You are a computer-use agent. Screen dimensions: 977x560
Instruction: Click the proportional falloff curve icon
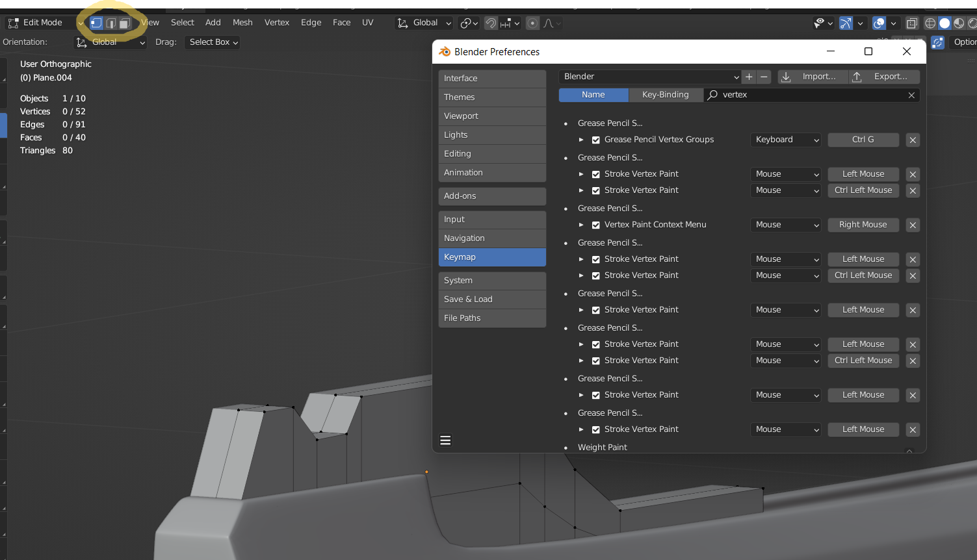(551, 23)
